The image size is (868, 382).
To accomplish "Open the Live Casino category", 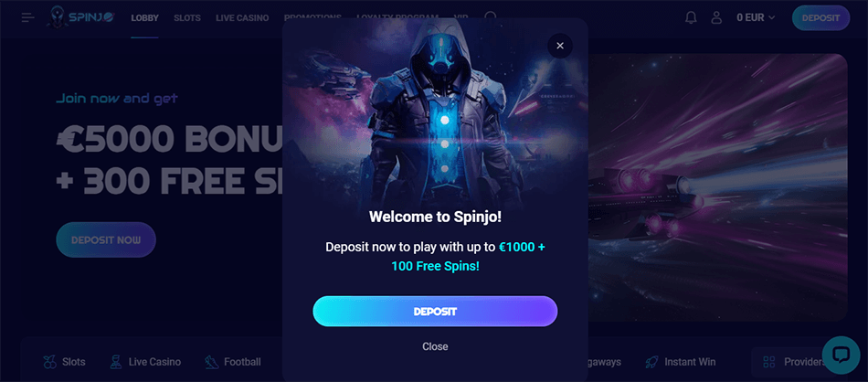I will [145, 362].
